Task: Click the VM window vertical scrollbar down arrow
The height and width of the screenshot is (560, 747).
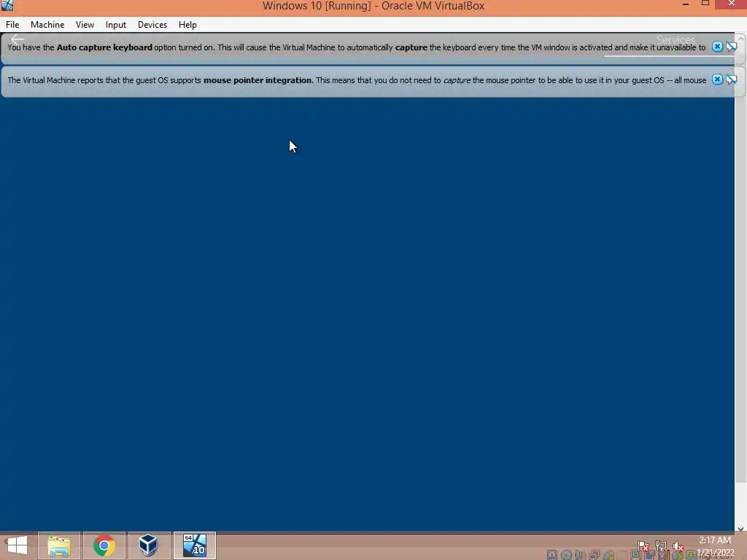Action: point(740,528)
